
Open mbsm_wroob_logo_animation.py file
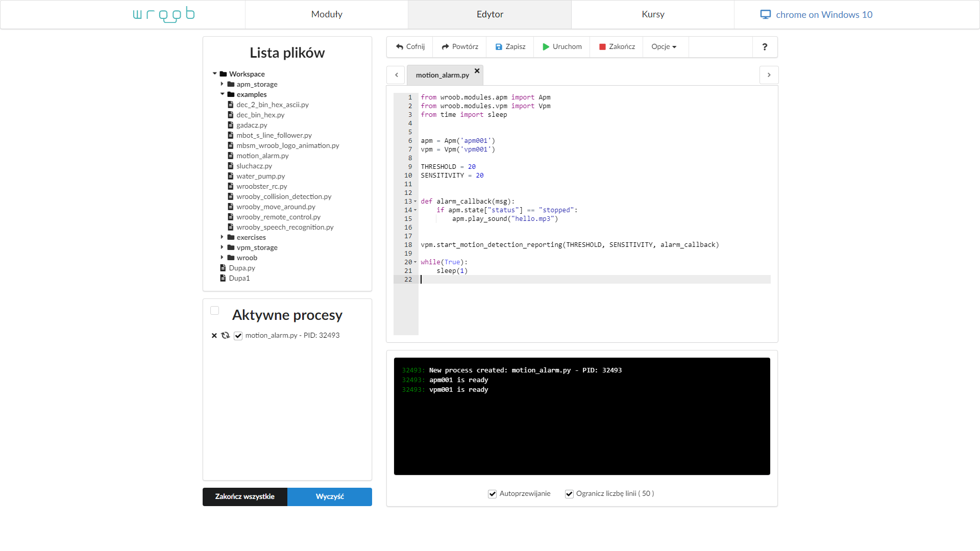[288, 145]
